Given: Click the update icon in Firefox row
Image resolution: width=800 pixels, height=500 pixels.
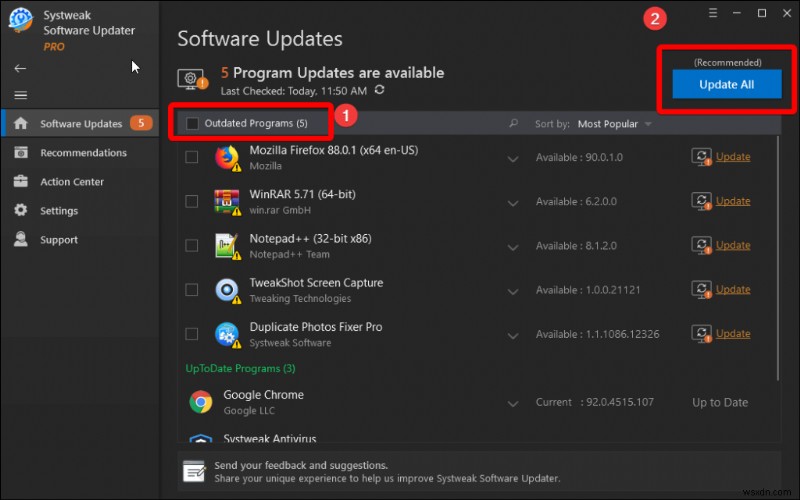Looking at the screenshot, I should [702, 157].
